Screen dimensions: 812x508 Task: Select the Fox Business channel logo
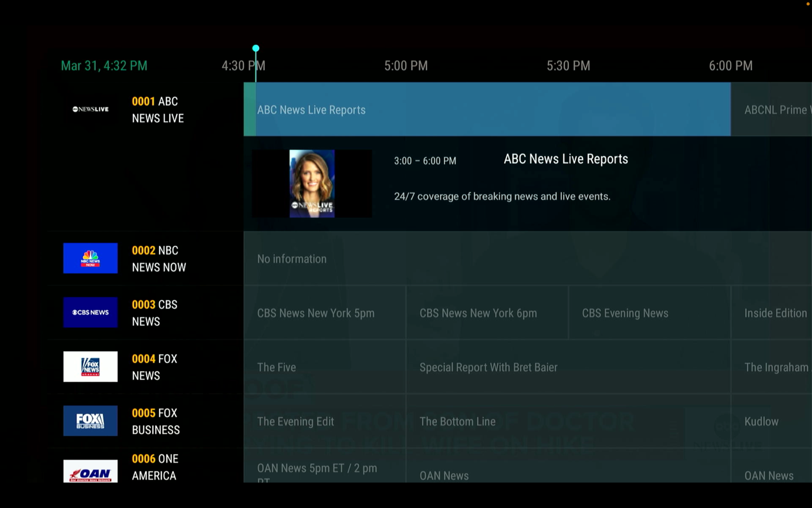(90, 420)
